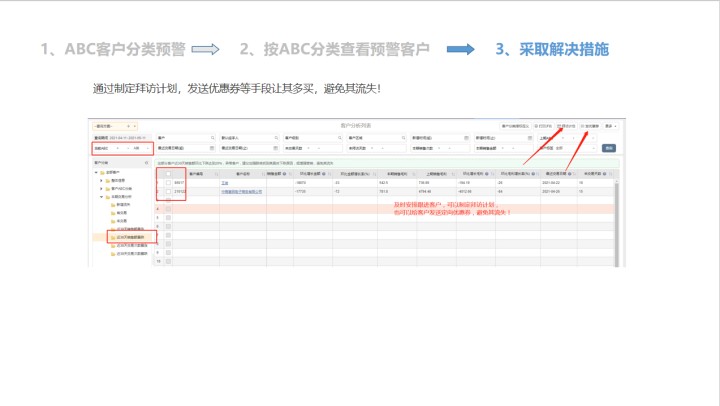The width and height of the screenshot is (720, 406).
Task: Click the sort icon of 客户编号 column
Action: 216,174
